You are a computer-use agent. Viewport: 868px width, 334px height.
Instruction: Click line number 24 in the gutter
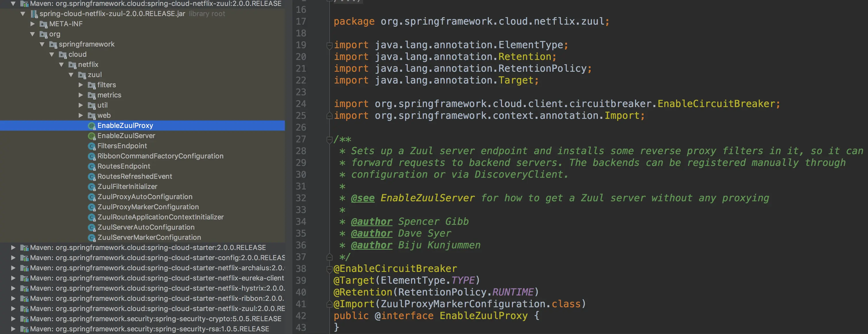(301, 104)
